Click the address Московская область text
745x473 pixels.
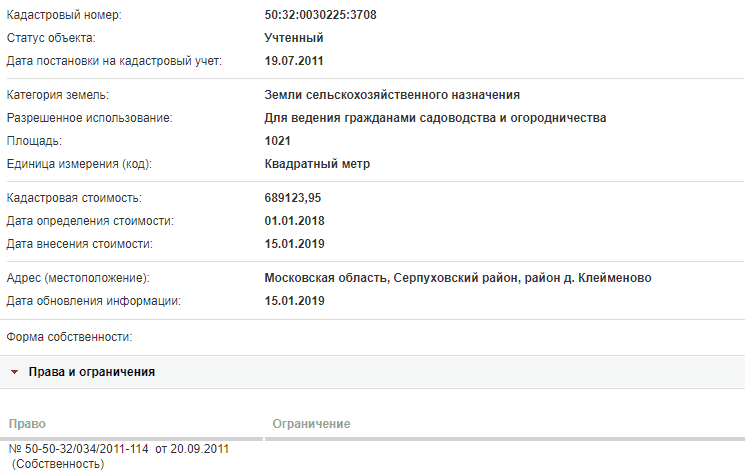click(458, 278)
